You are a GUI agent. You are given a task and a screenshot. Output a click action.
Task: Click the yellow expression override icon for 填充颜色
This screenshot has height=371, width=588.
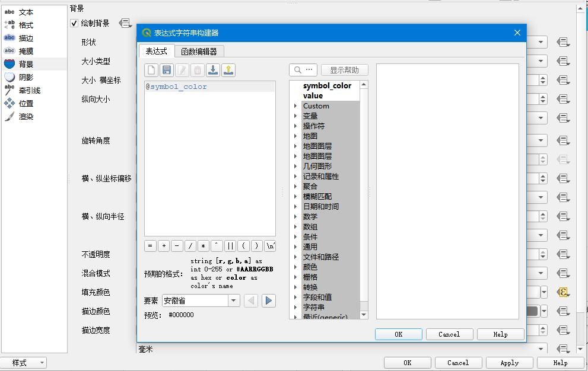click(562, 292)
